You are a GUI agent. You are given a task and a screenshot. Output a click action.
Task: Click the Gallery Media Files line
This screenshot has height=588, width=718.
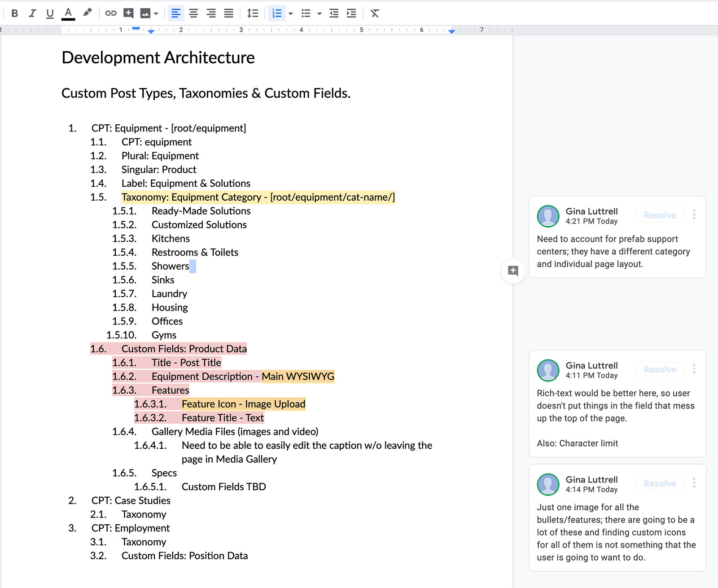point(235,432)
